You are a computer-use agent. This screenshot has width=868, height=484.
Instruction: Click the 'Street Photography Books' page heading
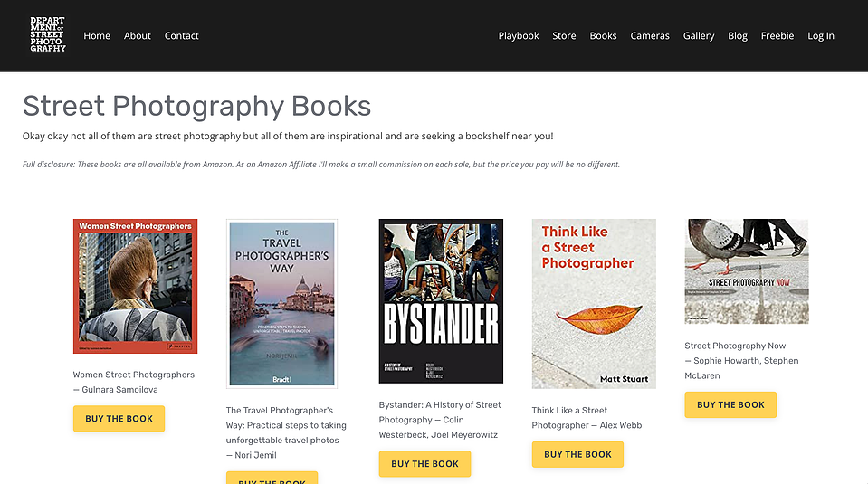coord(196,106)
